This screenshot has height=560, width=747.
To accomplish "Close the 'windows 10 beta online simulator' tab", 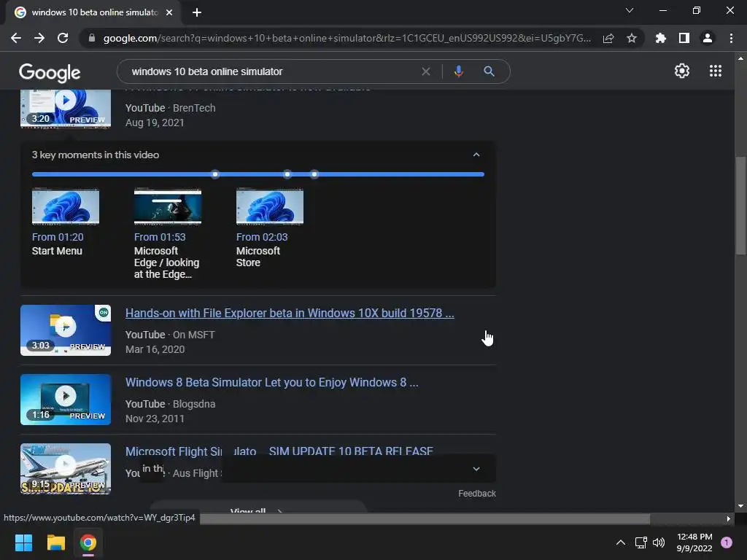I will tap(169, 12).
